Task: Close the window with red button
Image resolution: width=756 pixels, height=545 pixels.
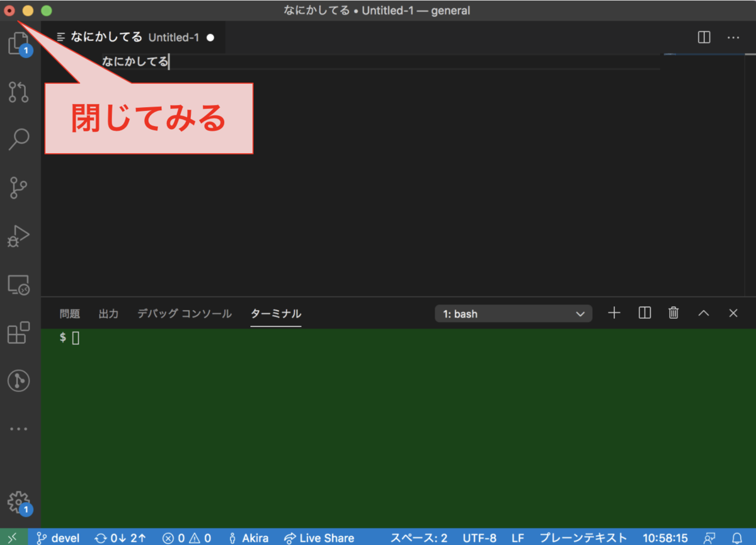Action: (9, 11)
